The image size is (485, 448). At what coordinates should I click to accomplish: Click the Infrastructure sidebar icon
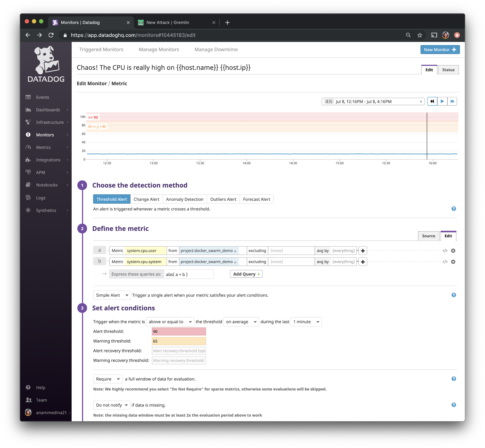[x=28, y=122]
